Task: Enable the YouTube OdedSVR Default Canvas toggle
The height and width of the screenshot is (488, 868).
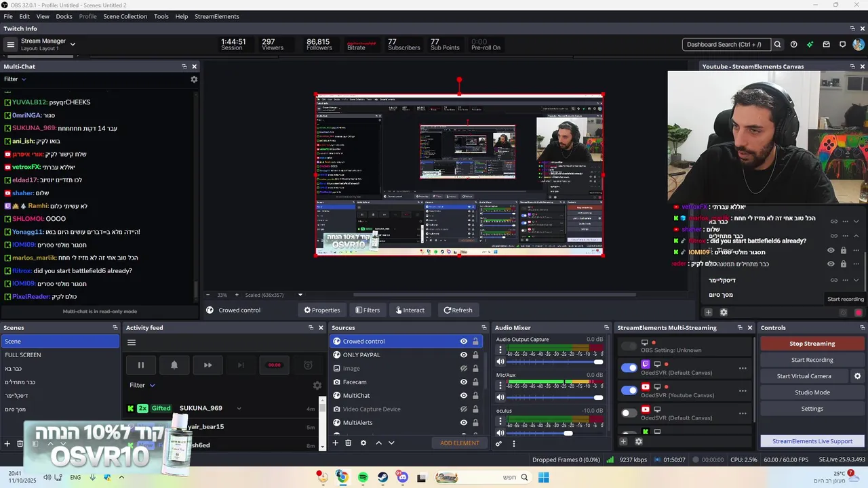Action: (x=629, y=413)
